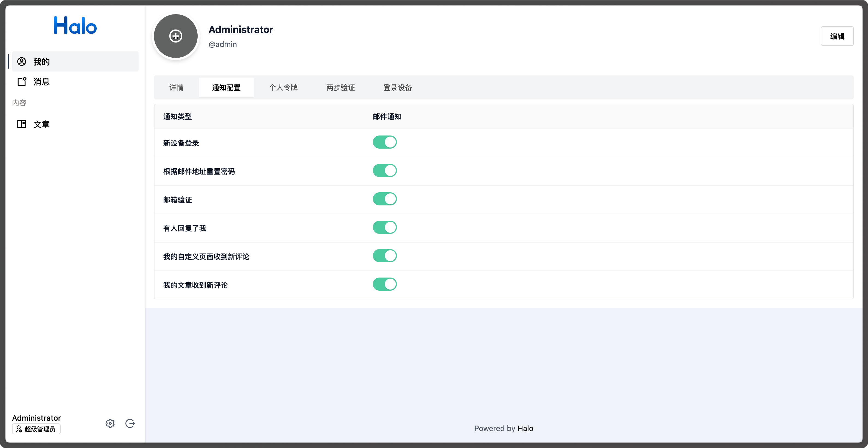Disable email notification for 新设备登录
Image resolution: width=868 pixels, height=448 pixels.
click(385, 142)
